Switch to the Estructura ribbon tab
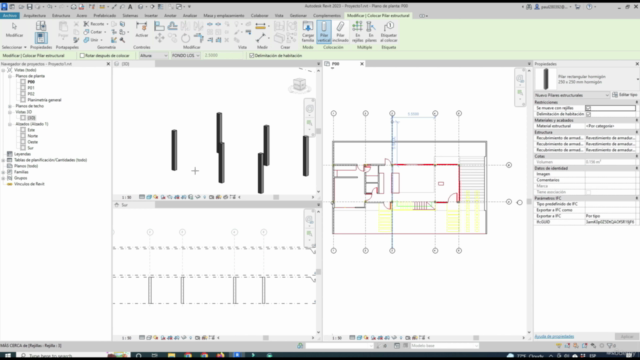 [61, 16]
